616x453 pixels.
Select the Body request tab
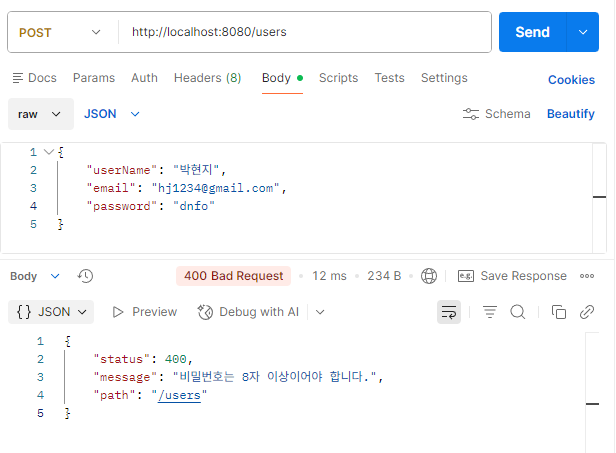pos(282,78)
